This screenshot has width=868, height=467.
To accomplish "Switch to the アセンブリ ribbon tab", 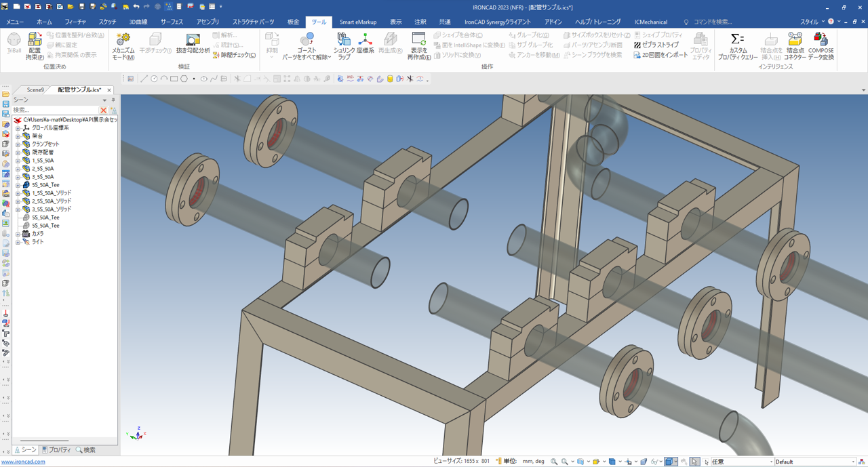I will [x=208, y=22].
